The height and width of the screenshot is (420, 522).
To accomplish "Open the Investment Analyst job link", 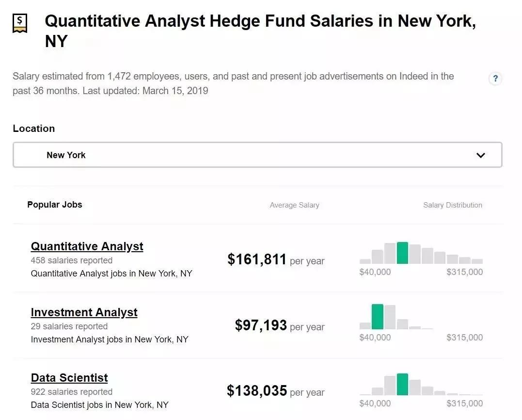I will click(x=84, y=312).
